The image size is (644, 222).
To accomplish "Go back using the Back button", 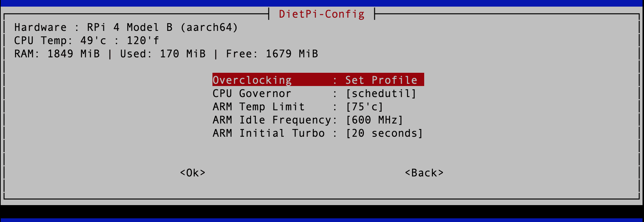I will click(x=424, y=173).
